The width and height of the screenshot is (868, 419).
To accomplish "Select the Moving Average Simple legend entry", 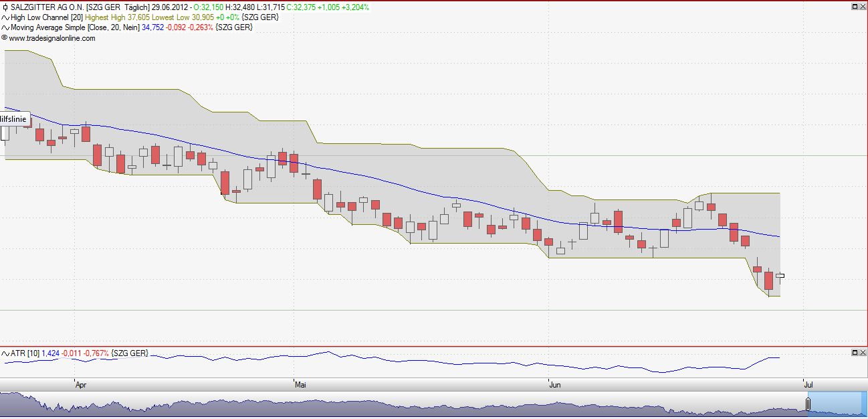I will (x=75, y=27).
